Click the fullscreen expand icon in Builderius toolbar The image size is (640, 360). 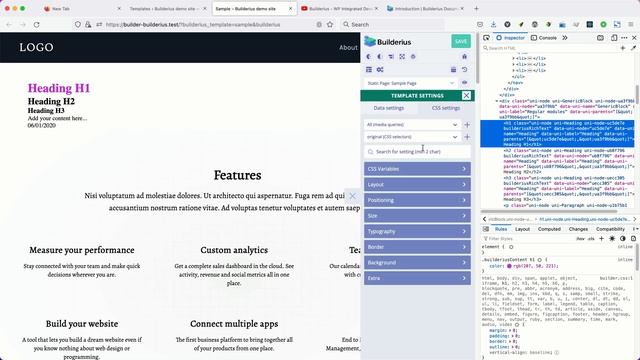(402, 57)
